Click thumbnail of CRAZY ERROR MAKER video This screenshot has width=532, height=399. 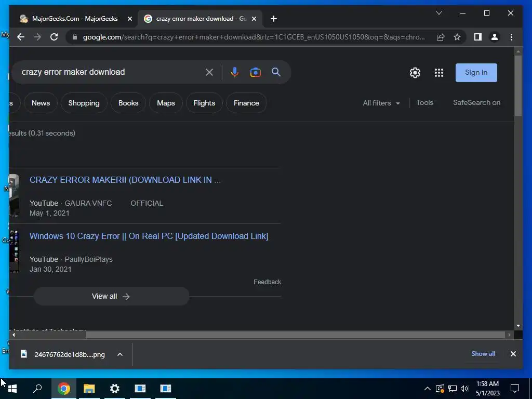(14, 195)
